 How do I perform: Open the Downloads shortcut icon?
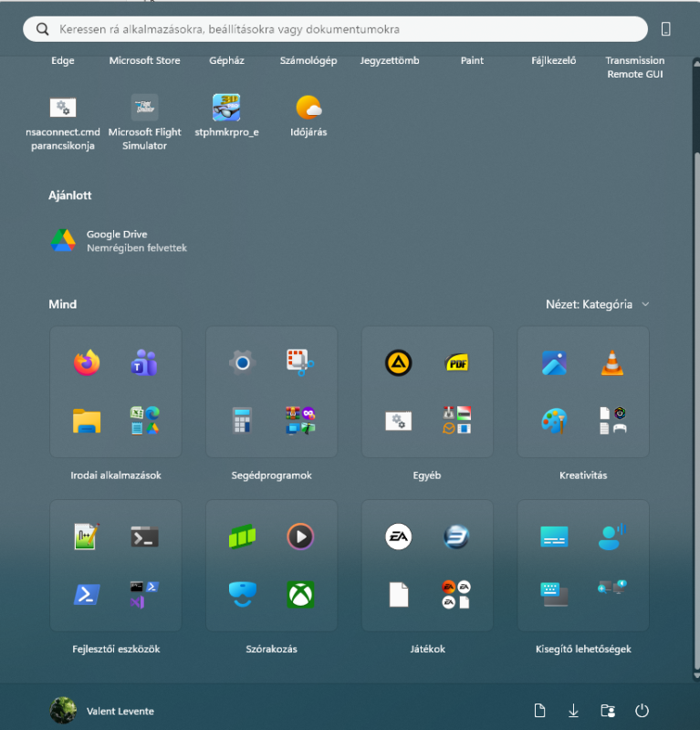(573, 711)
